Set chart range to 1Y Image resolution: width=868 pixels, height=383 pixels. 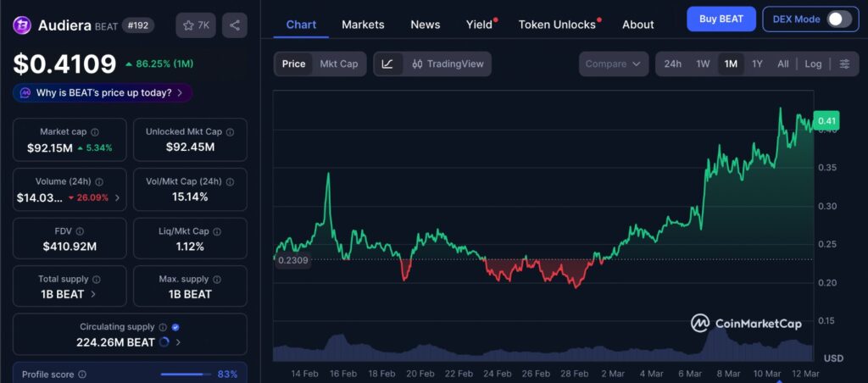coord(757,64)
